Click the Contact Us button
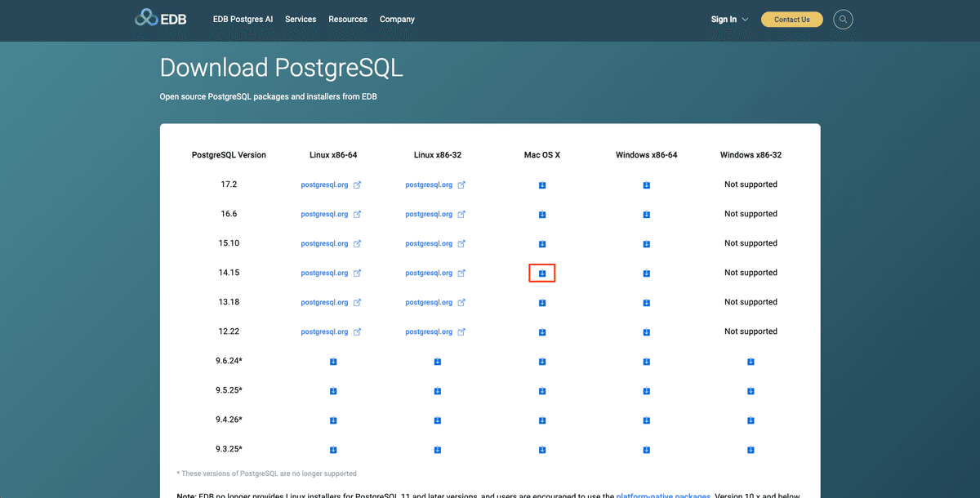 (x=791, y=20)
